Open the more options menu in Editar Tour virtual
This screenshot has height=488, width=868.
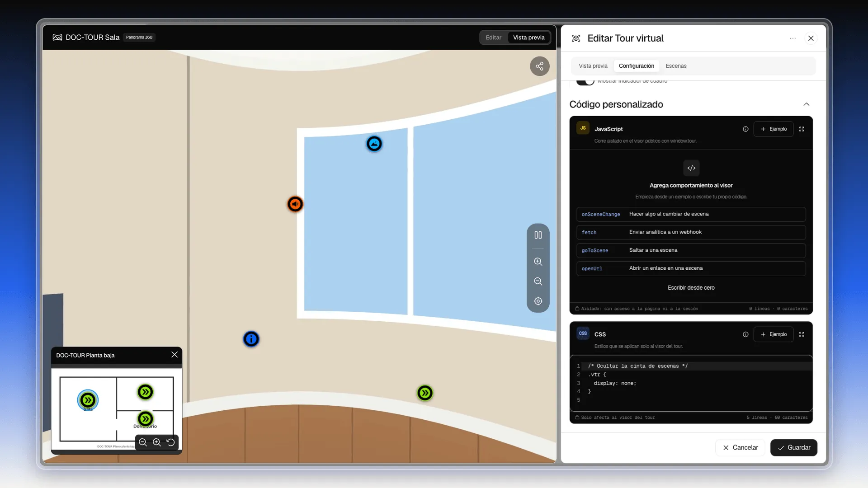[793, 38]
